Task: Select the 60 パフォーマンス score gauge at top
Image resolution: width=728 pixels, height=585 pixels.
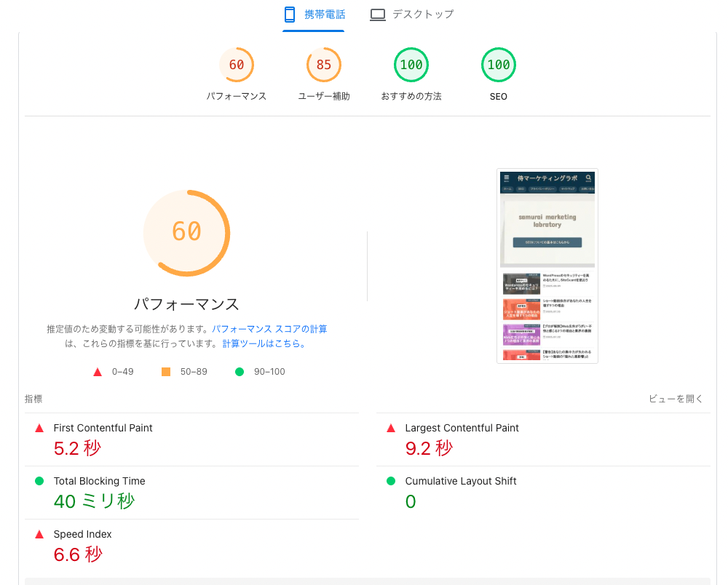Action: click(x=237, y=65)
